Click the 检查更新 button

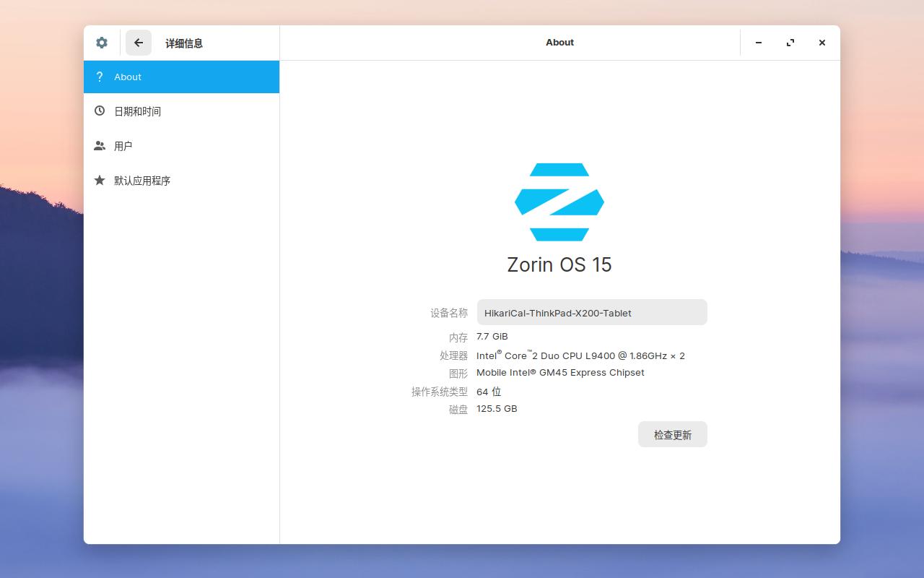click(x=672, y=434)
